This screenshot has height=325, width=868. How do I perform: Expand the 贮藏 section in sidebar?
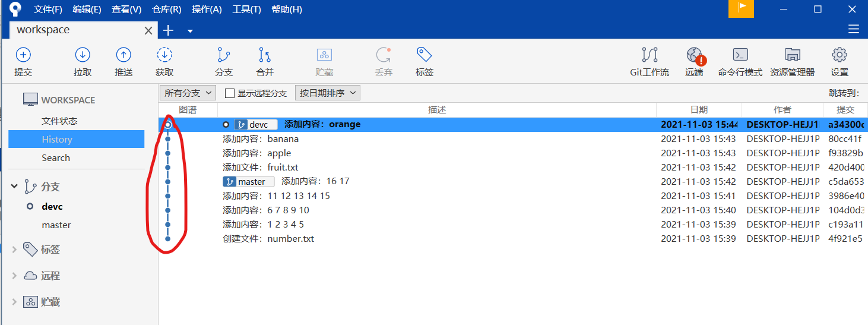pyautogui.click(x=14, y=302)
